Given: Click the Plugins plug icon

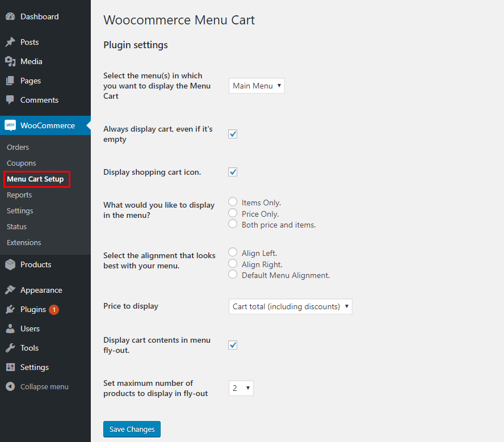Looking at the screenshot, I should click(10, 309).
